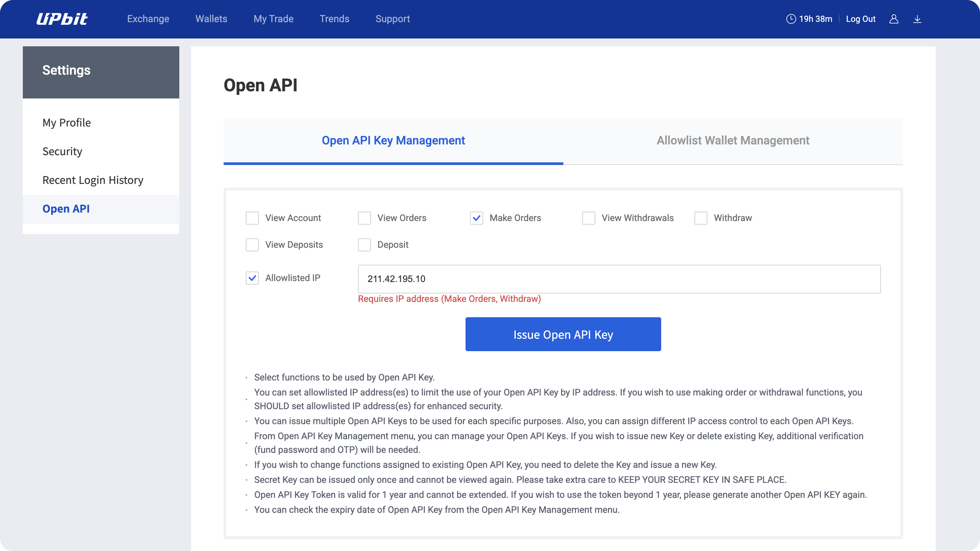Click the download icon in header

[x=917, y=19]
